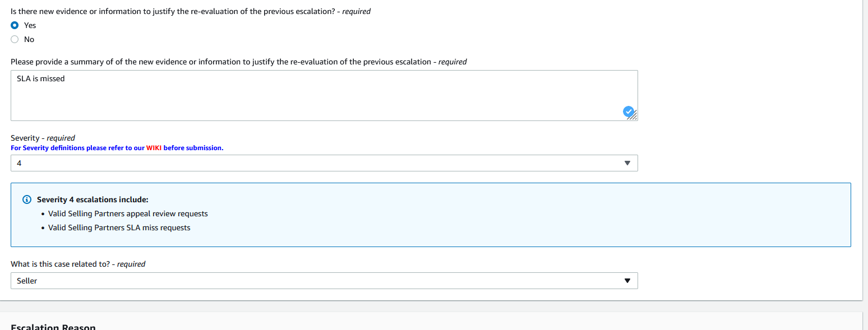The height and width of the screenshot is (330, 868).
Task: Select the Yes radio button
Action: tap(15, 25)
